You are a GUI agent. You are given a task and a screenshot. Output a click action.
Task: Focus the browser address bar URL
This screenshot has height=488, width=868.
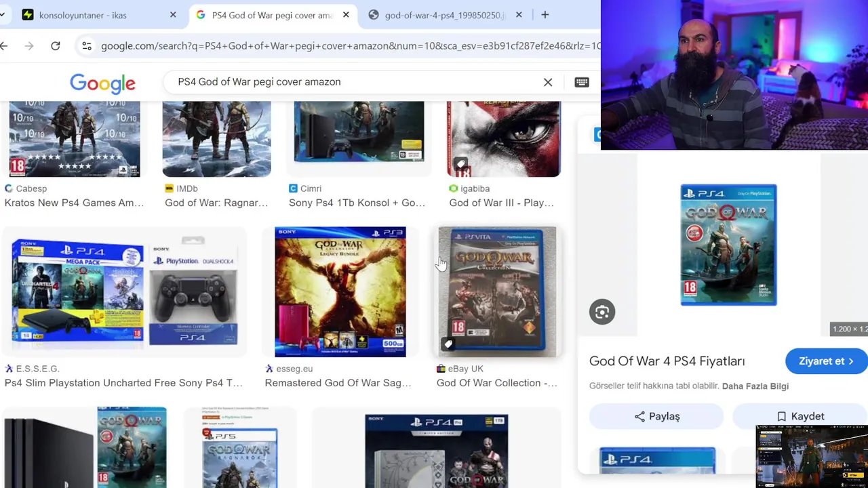click(x=349, y=46)
